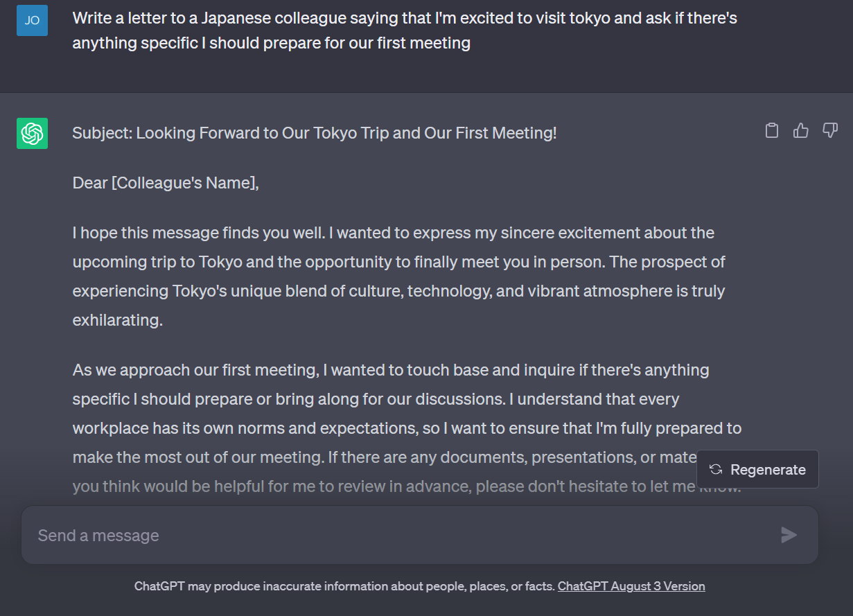The height and width of the screenshot is (616, 853).
Task: Click the Subject line of the letter
Action: pyautogui.click(x=315, y=133)
